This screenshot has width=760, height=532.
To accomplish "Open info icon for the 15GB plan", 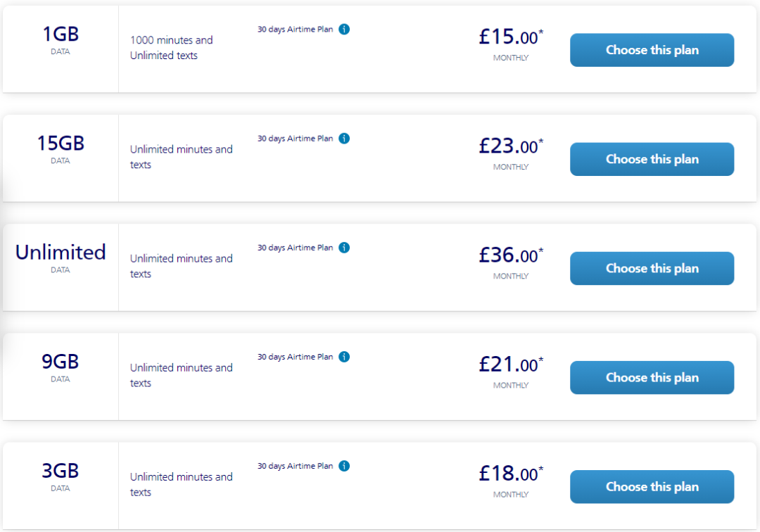I will [344, 139].
